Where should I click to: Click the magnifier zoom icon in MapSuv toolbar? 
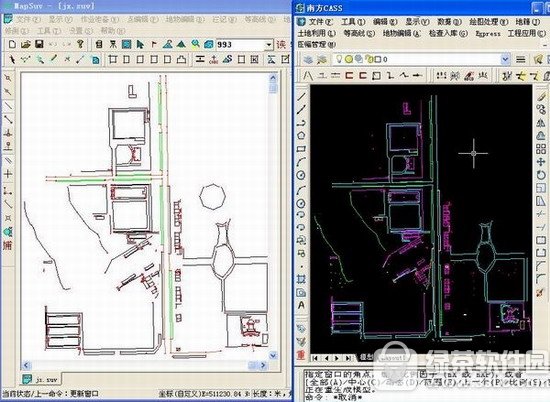point(195,44)
